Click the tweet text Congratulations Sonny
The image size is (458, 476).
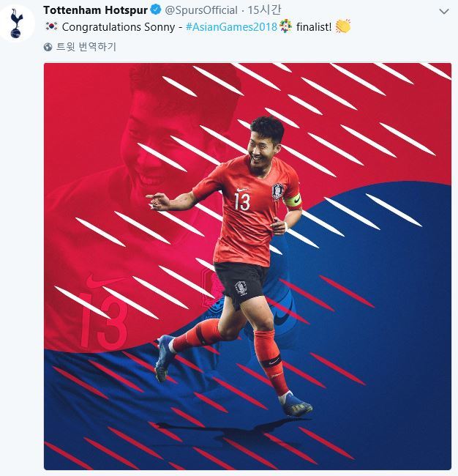coord(119,27)
